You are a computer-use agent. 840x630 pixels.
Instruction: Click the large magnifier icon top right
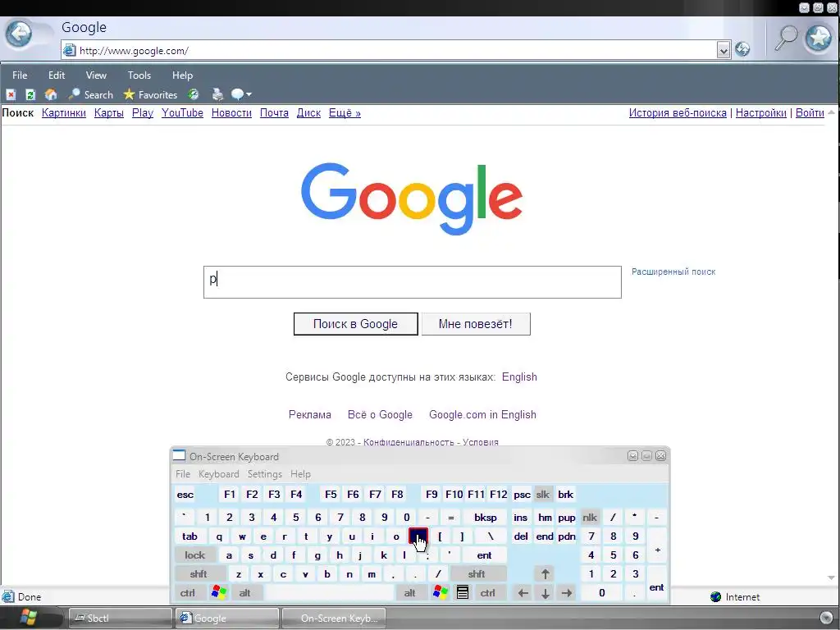coord(787,38)
